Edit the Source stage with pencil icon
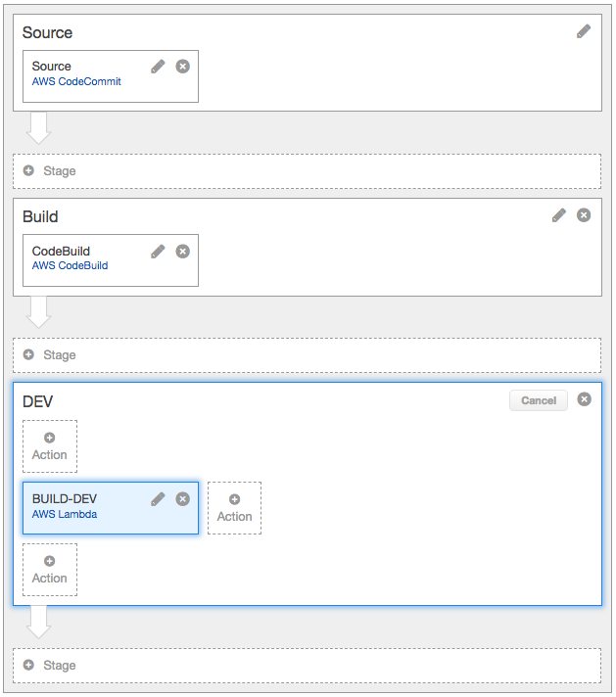The height and width of the screenshot is (697, 616). point(584,31)
